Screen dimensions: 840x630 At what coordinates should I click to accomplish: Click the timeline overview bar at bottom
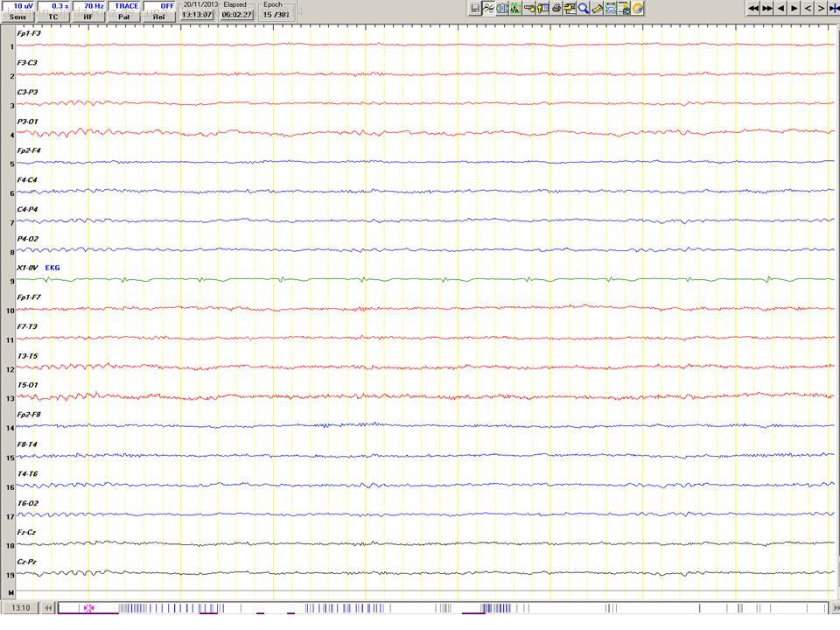pyautogui.click(x=437, y=607)
